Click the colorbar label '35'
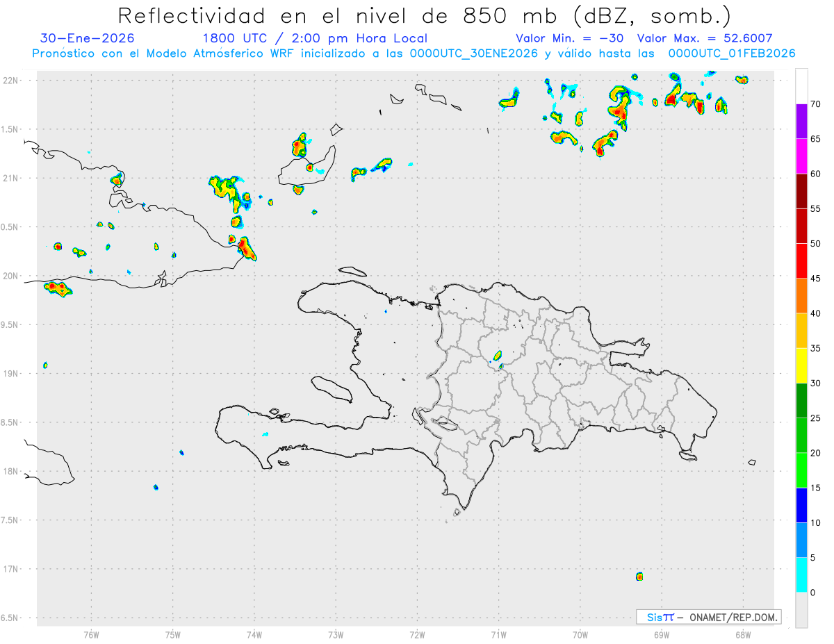 point(815,348)
